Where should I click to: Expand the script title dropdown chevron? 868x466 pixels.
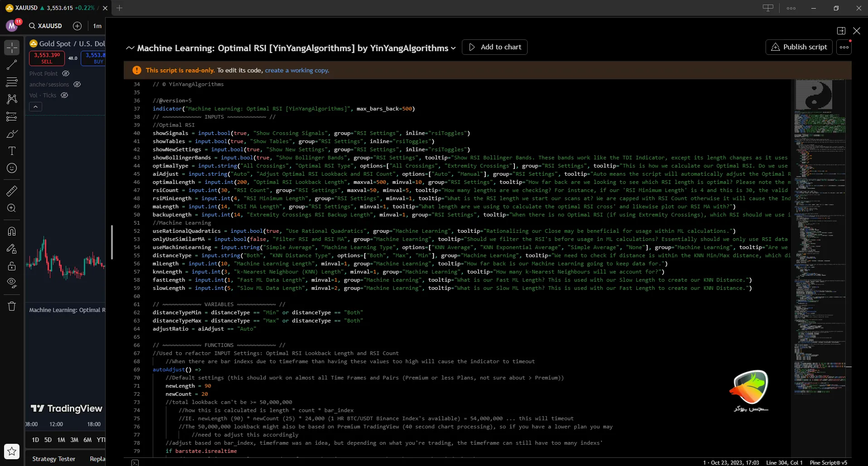(x=453, y=48)
